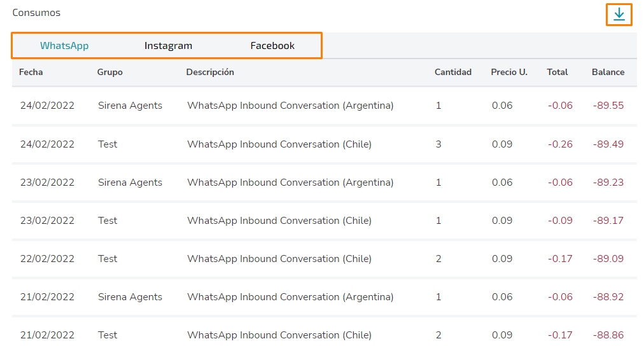Viewport: 644px width, 346px height.
Task: Click the Consumos section title
Action: point(36,13)
